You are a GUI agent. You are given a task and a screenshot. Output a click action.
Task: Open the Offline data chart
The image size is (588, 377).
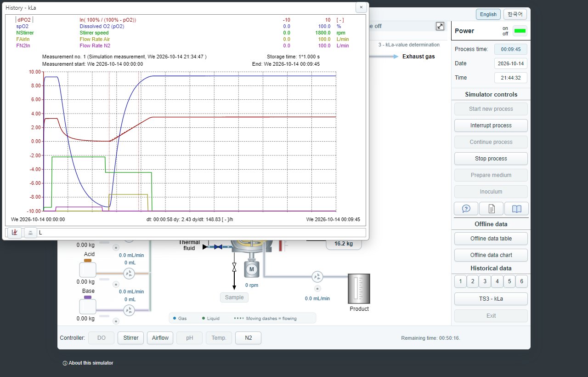(491, 255)
